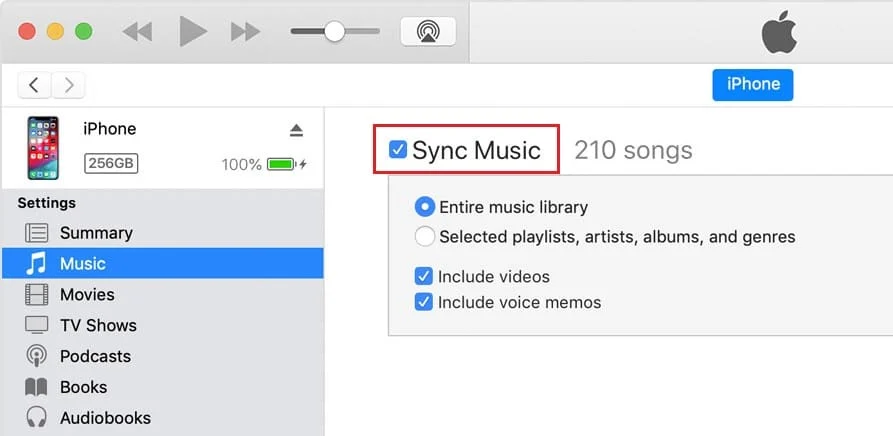Viewport: 893px width, 436px height.
Task: Select Audiobooks in sidebar
Action: click(104, 418)
